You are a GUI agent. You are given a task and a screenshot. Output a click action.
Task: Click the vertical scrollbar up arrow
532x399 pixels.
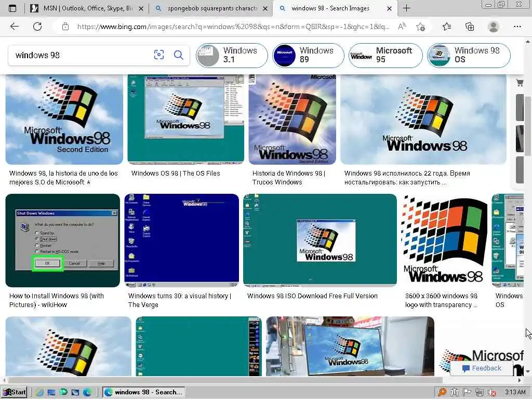tap(528, 42)
